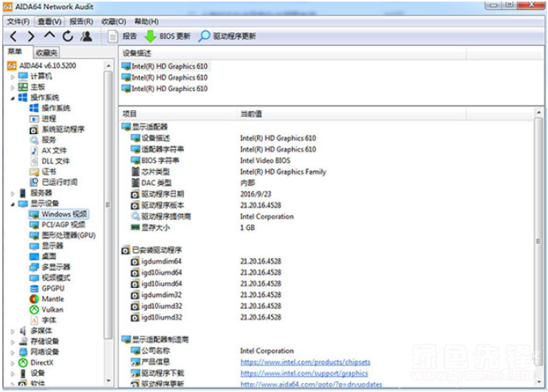Select the igdumdim64 driver row
The width and height of the screenshot is (548, 392).
click(326, 261)
